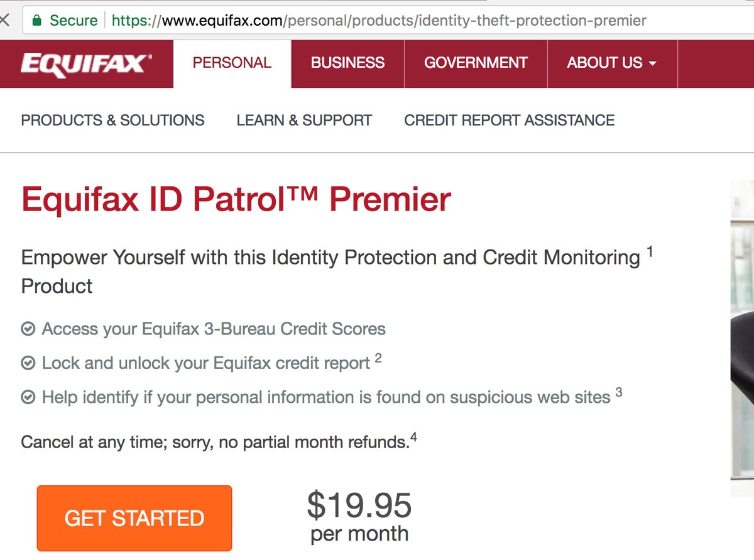The width and height of the screenshot is (754, 560).
Task: Click the green Secure padlock icon
Action: click(37, 20)
